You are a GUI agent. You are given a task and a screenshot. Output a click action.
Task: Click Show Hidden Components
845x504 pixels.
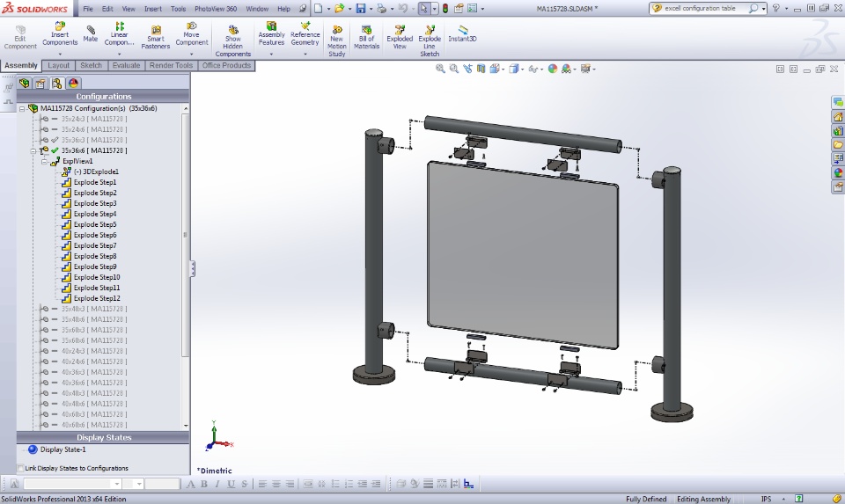point(232,41)
